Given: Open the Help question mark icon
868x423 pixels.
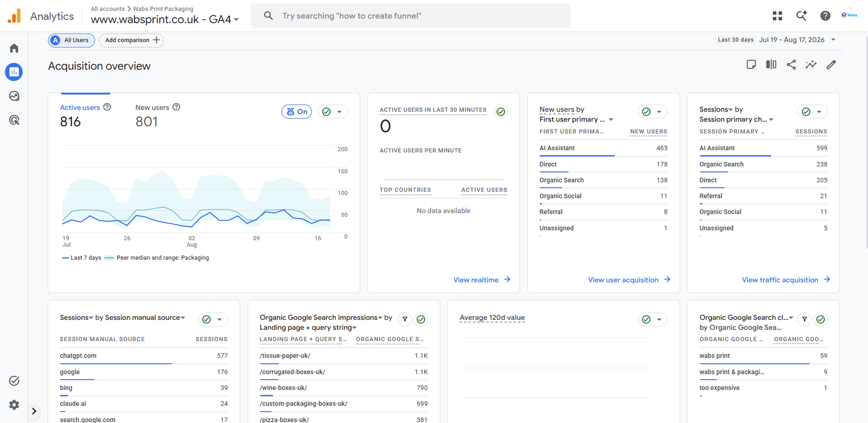Looking at the screenshot, I should point(825,16).
